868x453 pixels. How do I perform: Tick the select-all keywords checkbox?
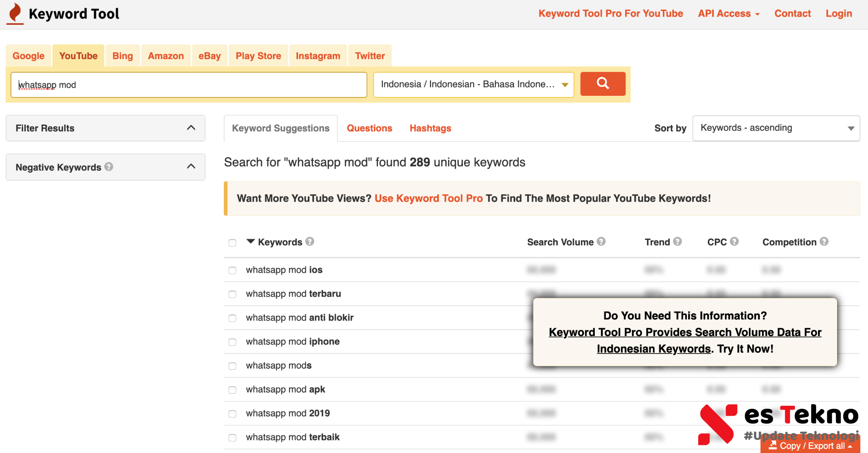click(x=232, y=243)
